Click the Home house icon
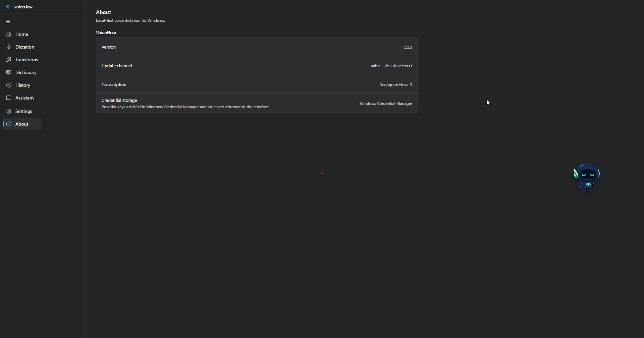 (9, 34)
